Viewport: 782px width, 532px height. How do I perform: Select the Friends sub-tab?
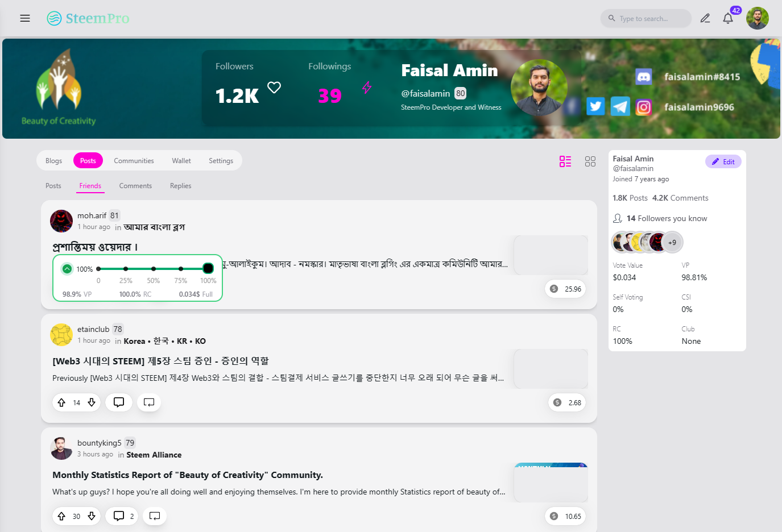tap(90, 186)
